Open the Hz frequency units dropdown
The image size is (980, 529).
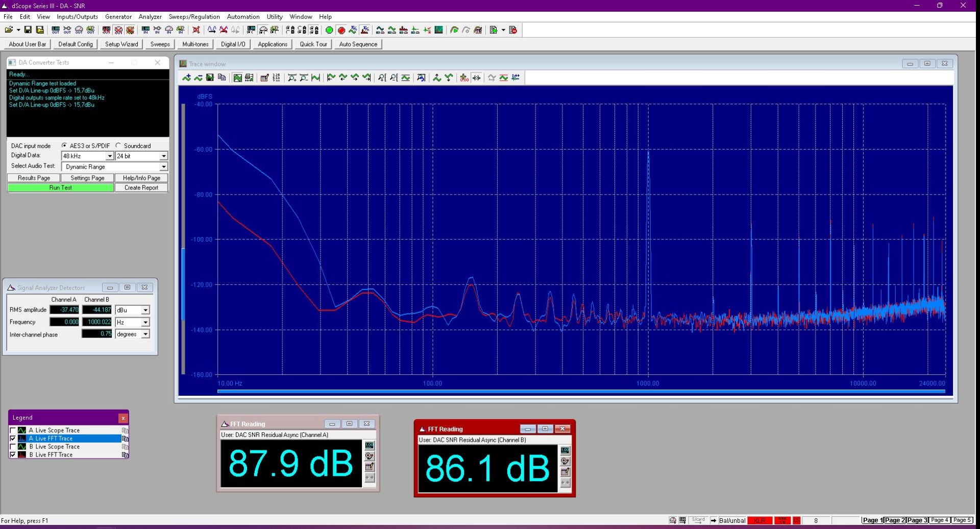[x=145, y=323]
